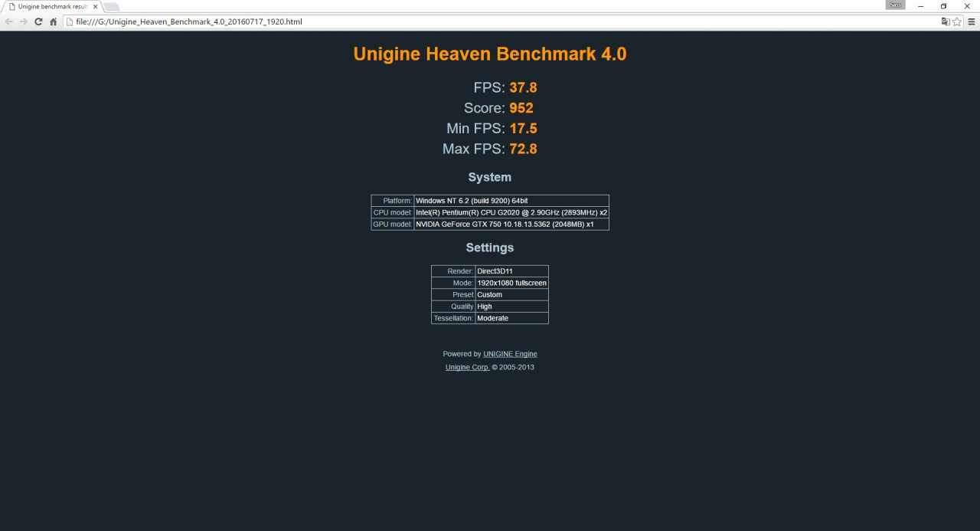
Task: Close the browser window
Action: (967, 5)
